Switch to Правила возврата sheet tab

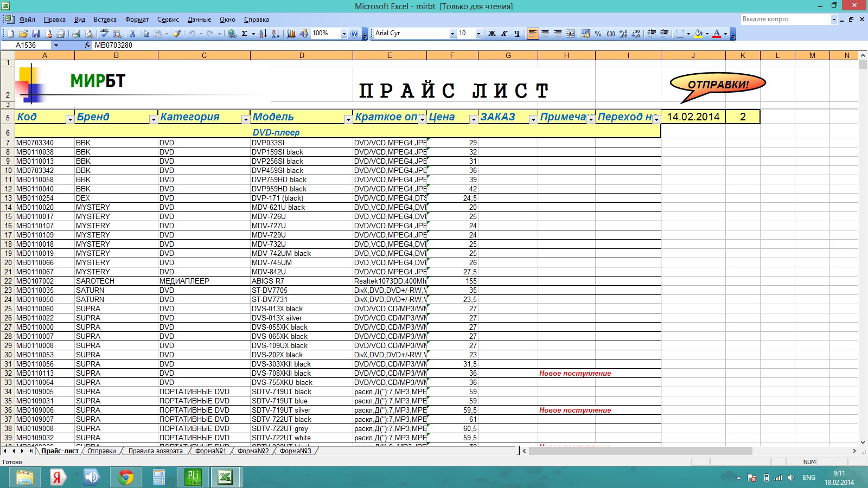click(x=156, y=451)
